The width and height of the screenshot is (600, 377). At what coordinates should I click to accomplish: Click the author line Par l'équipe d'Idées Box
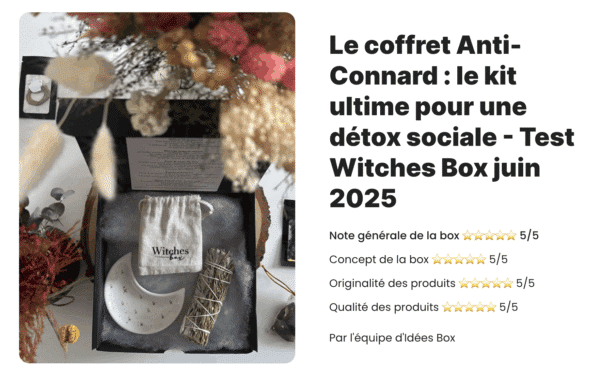pos(392,338)
